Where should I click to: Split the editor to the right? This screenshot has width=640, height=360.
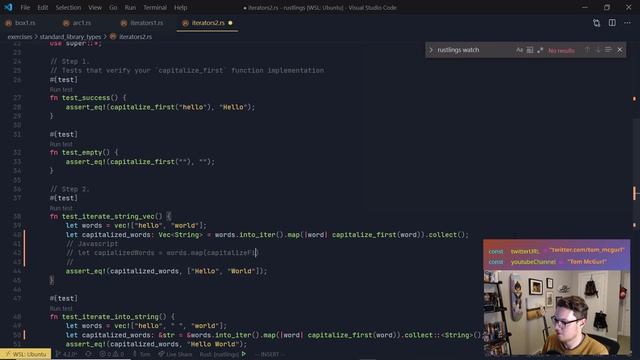[612, 23]
